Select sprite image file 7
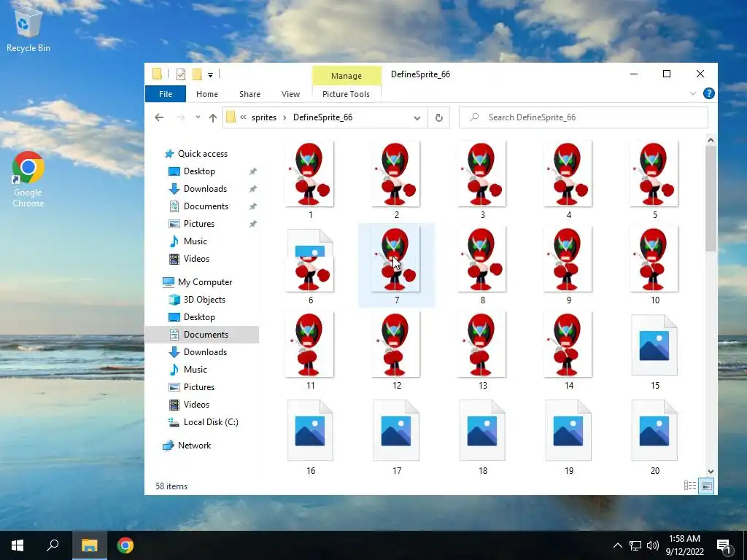The width and height of the screenshot is (747, 560). 396,265
